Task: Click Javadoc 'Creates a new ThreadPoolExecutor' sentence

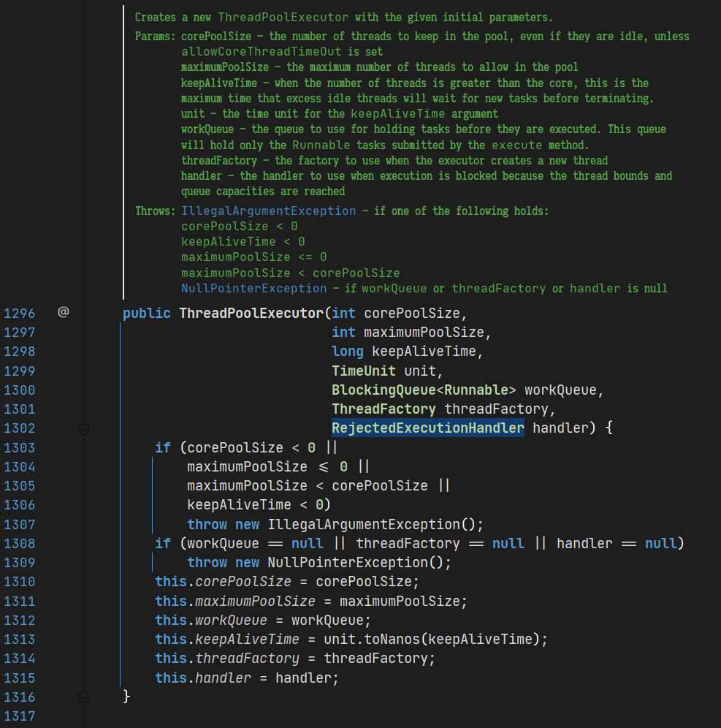Action: tap(344, 18)
